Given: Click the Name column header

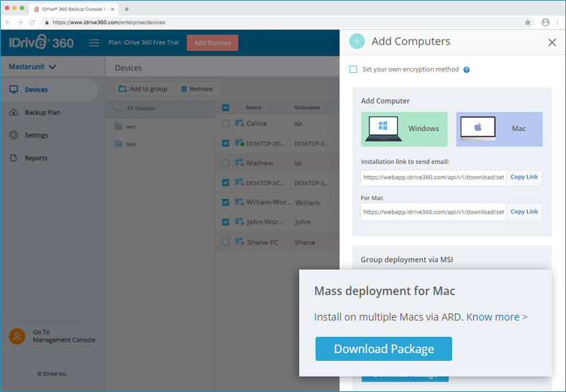Looking at the screenshot, I should 254,108.
